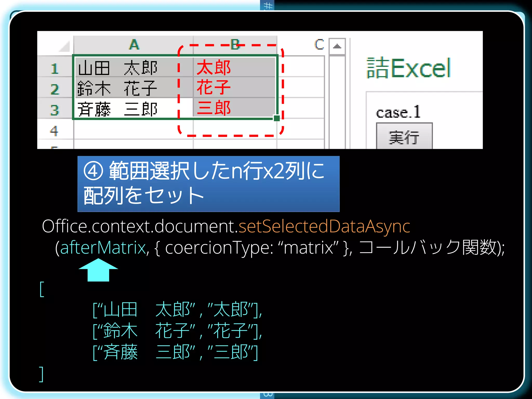Click the green fill handle of the selection

tap(277, 118)
